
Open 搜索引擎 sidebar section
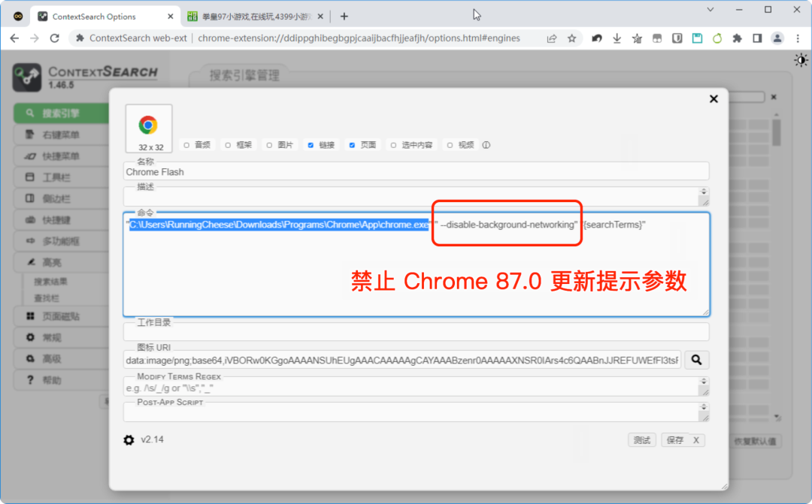(x=61, y=113)
